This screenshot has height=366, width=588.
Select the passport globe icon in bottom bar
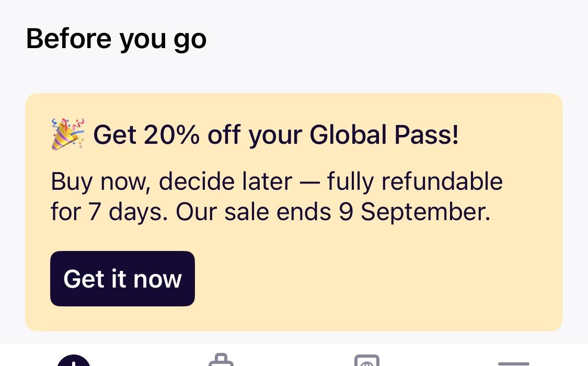[367, 360]
